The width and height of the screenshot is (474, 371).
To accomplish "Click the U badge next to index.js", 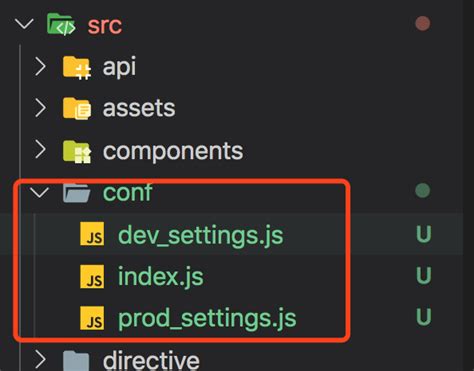I will (424, 276).
